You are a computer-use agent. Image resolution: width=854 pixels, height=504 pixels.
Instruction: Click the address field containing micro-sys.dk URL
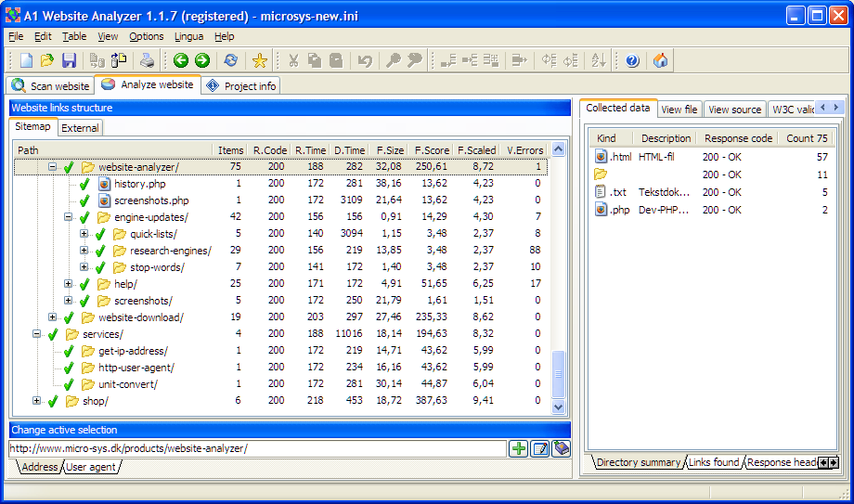pyautogui.click(x=258, y=448)
